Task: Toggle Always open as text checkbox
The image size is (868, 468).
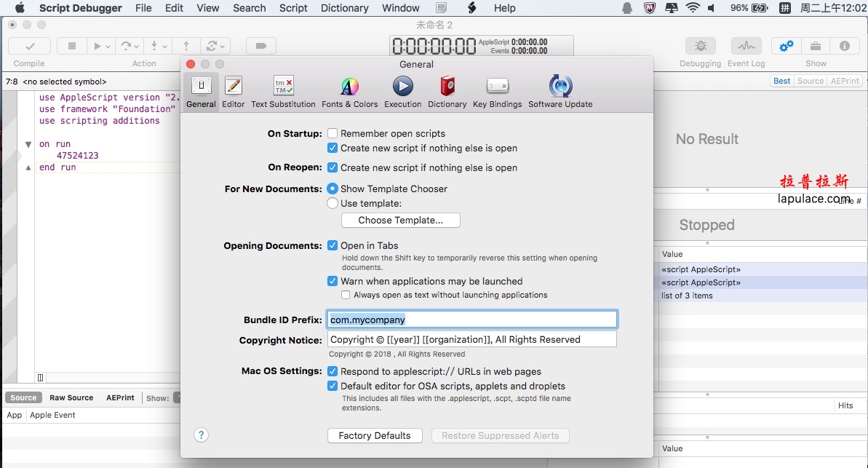Action: click(346, 295)
